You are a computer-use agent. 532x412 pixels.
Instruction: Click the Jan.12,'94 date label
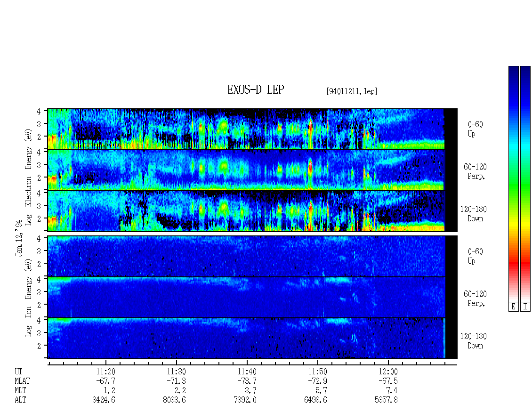click(19, 238)
